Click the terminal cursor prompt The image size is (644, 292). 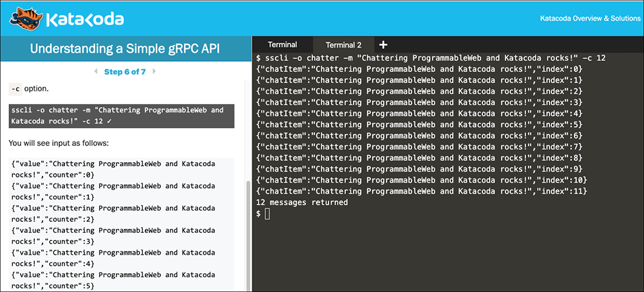tap(267, 214)
